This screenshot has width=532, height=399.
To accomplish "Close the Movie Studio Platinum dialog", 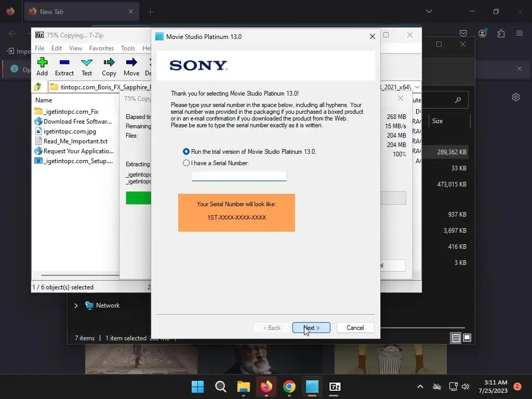I will point(372,36).
